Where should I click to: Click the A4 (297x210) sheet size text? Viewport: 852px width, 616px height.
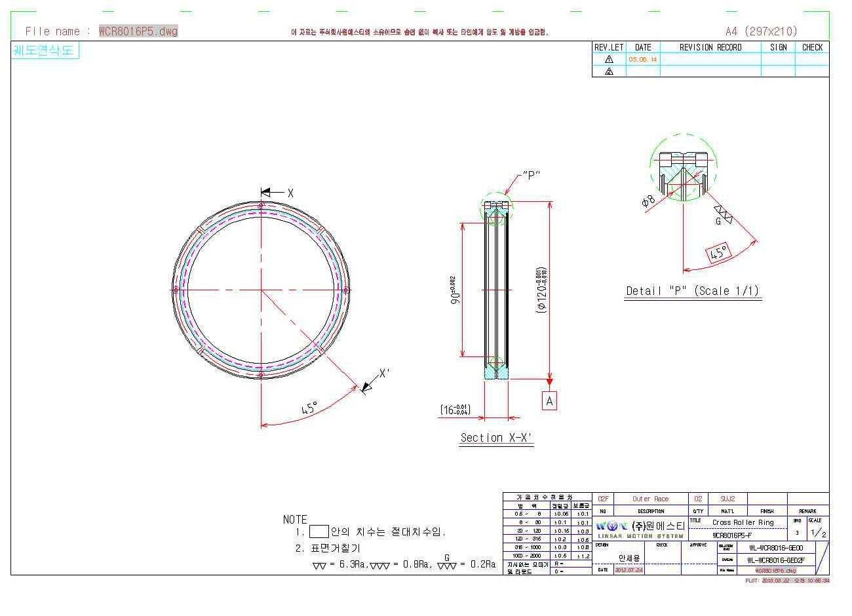click(x=762, y=31)
